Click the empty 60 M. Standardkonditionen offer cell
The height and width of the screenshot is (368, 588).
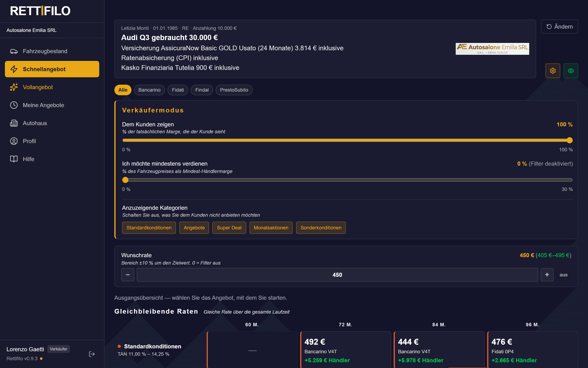[x=252, y=350]
